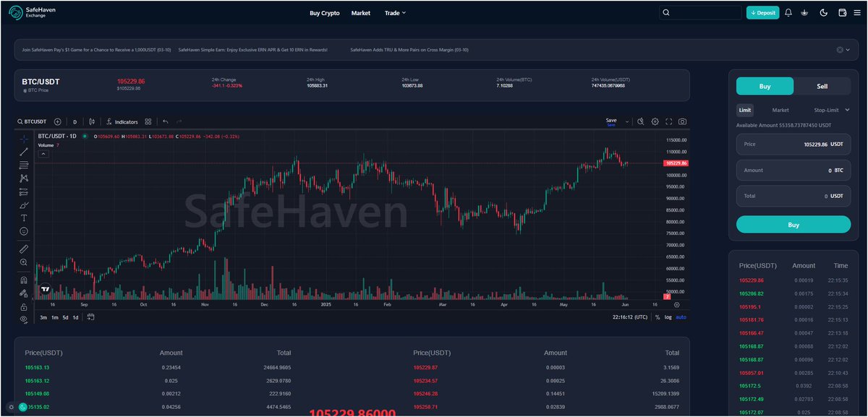Open the hamburger menu

pos(858,12)
